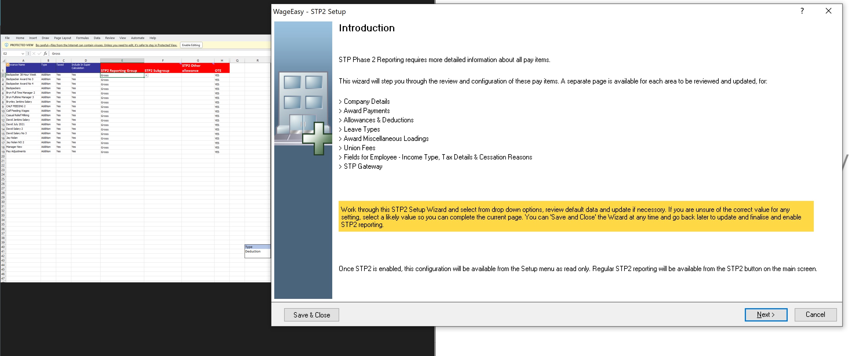Select column G header in Excel

[198, 61]
